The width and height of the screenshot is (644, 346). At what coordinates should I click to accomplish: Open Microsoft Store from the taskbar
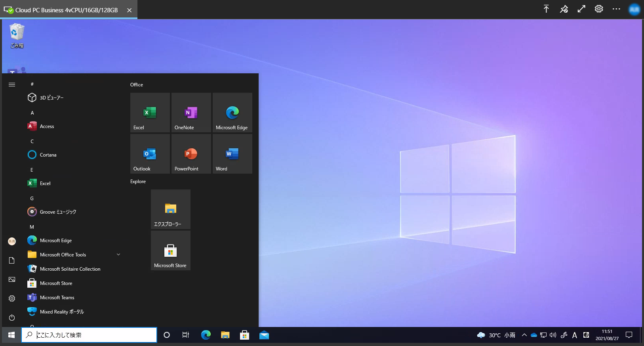point(245,335)
